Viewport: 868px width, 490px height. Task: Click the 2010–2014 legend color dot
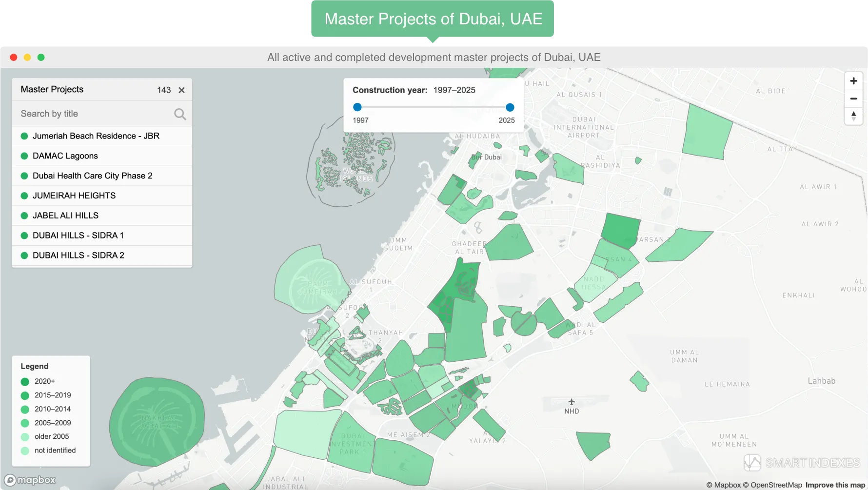[x=25, y=409]
